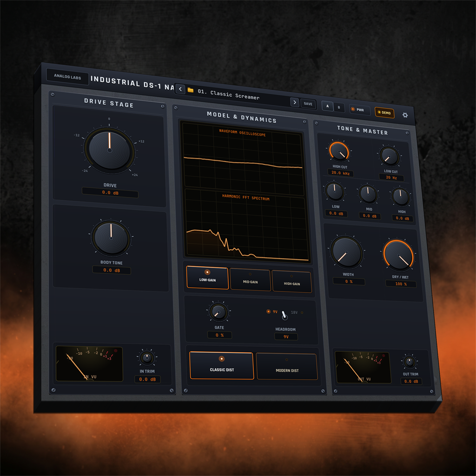
Task: Select the LOW-GAIN model
Action: pos(207,278)
